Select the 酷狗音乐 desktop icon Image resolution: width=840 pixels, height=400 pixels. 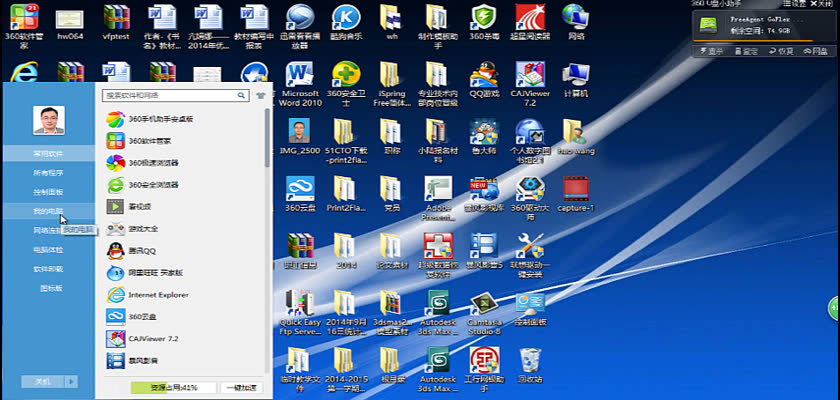point(346,22)
